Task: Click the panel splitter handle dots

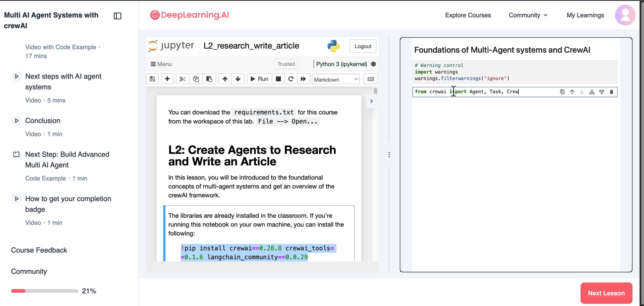Action: pyautogui.click(x=389, y=155)
